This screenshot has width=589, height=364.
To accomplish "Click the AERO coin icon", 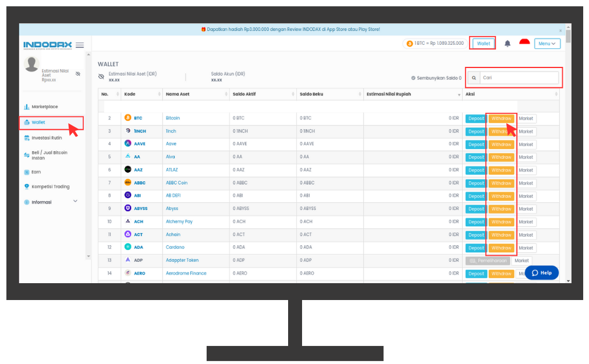I will click(127, 273).
